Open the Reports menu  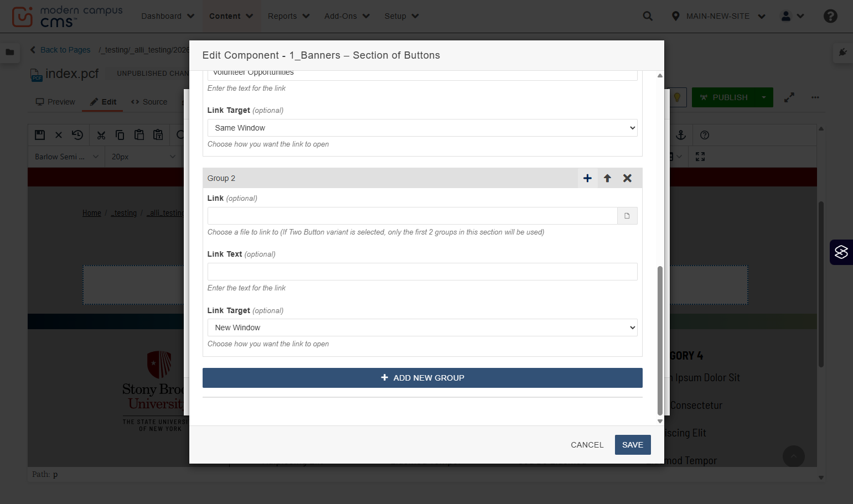point(288,16)
